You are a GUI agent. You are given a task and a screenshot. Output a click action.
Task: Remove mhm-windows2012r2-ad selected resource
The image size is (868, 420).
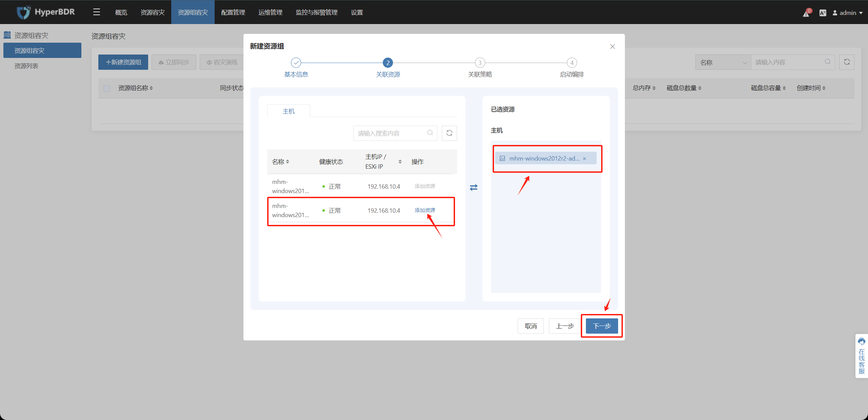584,159
